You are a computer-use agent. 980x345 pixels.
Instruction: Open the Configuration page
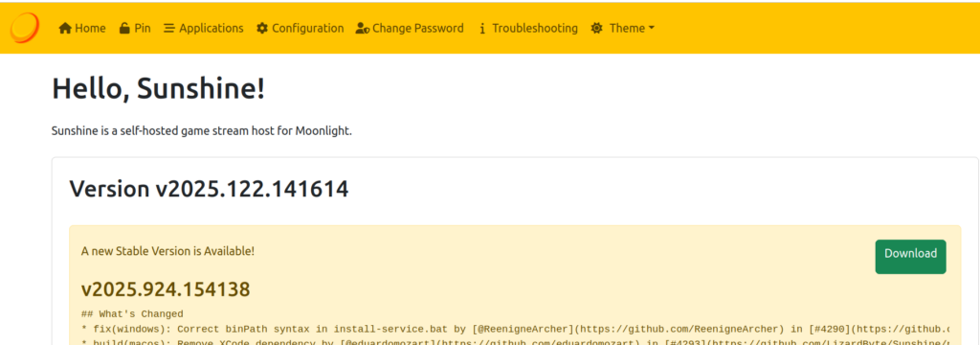300,28
